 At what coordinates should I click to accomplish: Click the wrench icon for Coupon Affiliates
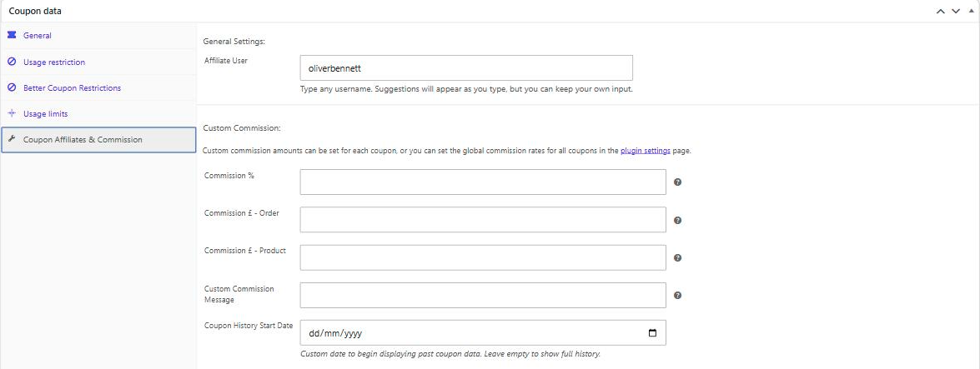tap(11, 139)
